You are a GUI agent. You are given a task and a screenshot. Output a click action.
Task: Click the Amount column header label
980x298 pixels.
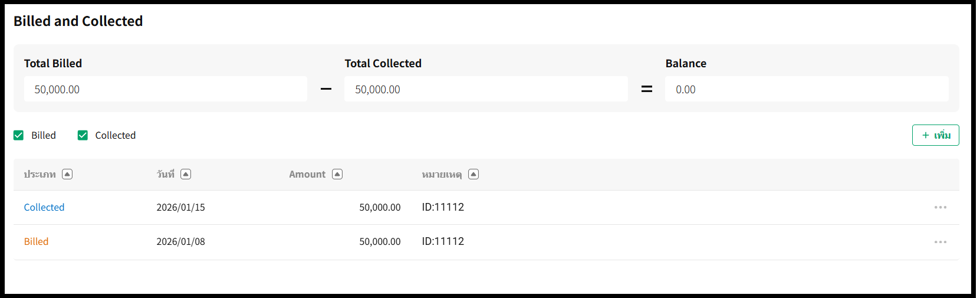[x=307, y=174]
